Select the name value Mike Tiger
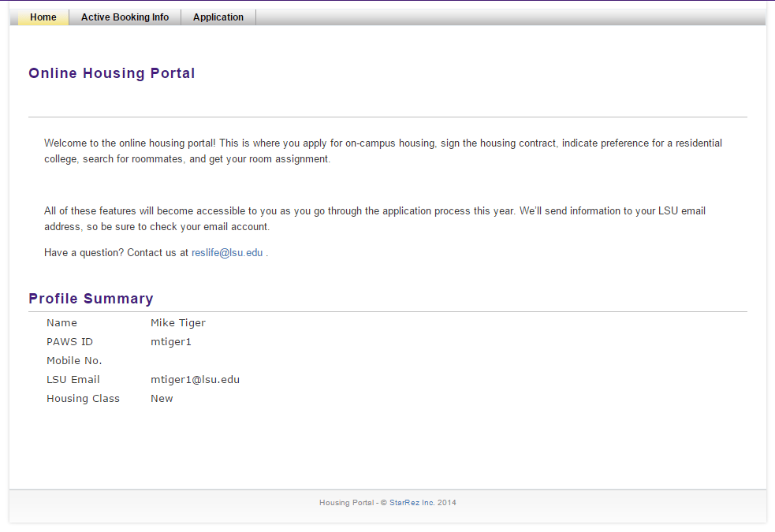The height and width of the screenshot is (532, 775). pos(178,322)
